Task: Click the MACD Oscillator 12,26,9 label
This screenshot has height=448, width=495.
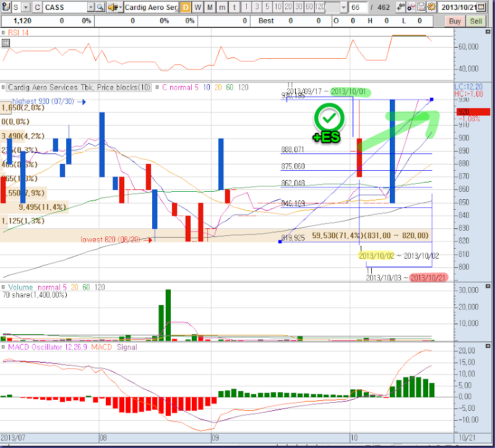Action: 48,347
